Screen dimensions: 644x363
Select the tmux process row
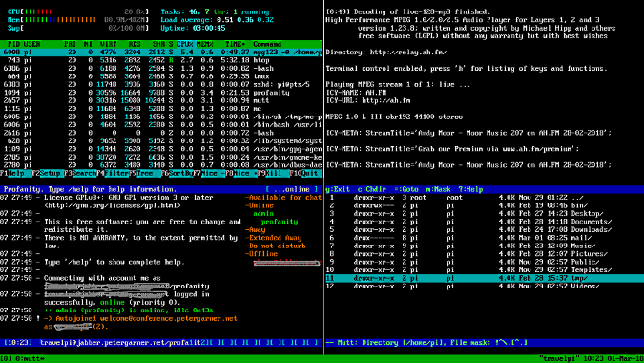point(161,76)
